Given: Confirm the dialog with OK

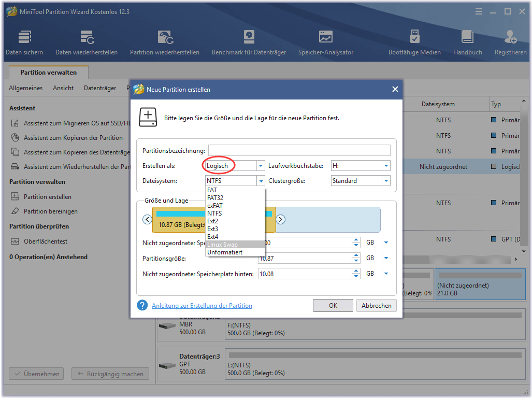Looking at the screenshot, I should pyautogui.click(x=333, y=306).
